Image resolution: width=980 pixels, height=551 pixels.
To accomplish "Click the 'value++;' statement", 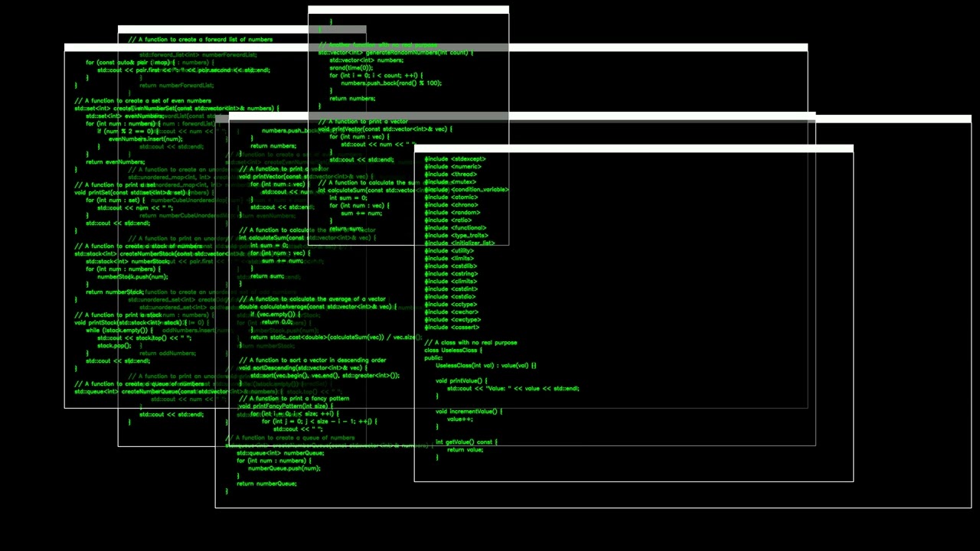I will point(460,419).
